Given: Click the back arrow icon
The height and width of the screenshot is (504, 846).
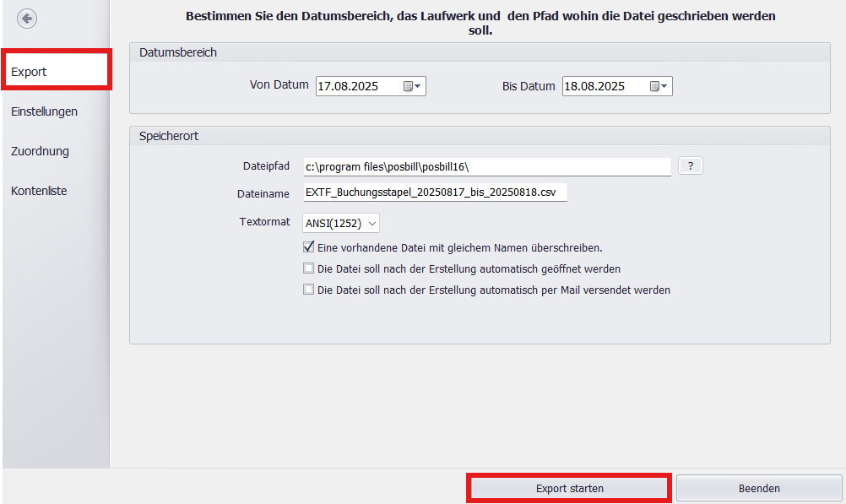Looking at the screenshot, I should pyautogui.click(x=26, y=18).
